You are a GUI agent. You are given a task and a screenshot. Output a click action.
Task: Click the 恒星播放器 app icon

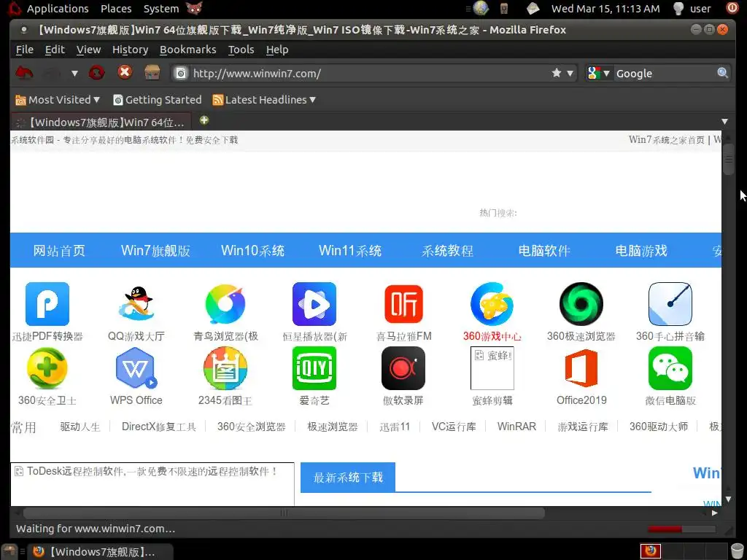coord(314,304)
